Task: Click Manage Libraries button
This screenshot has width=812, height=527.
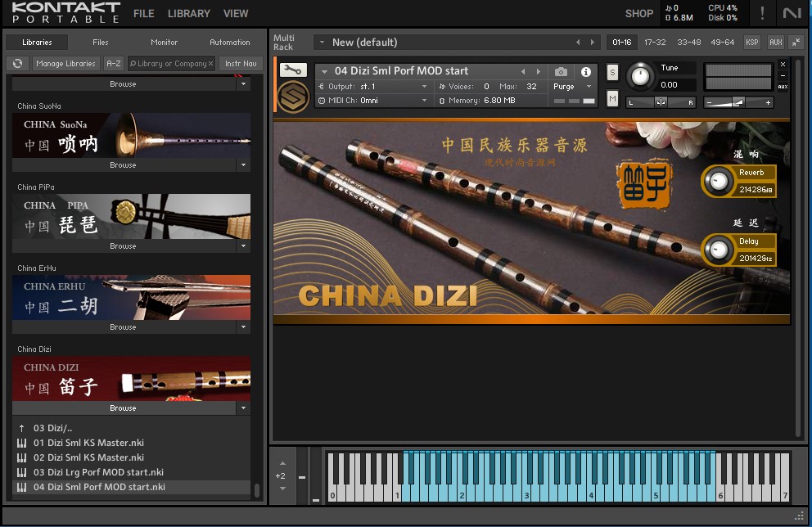Action: click(x=65, y=64)
